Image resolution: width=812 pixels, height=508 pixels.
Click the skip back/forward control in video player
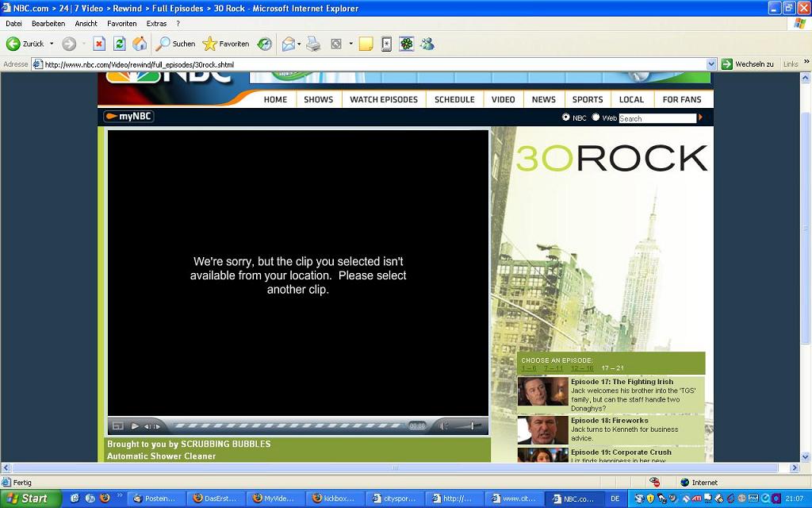coord(151,426)
